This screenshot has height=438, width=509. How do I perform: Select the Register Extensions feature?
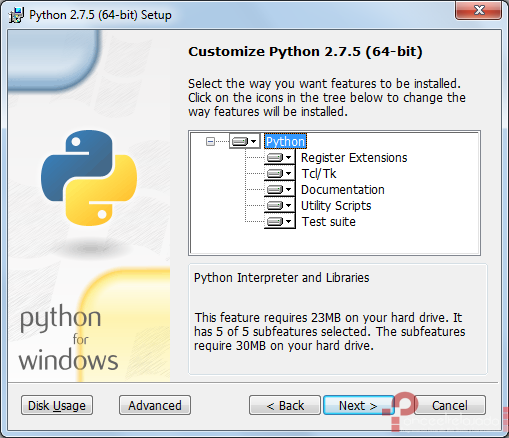coord(354,157)
